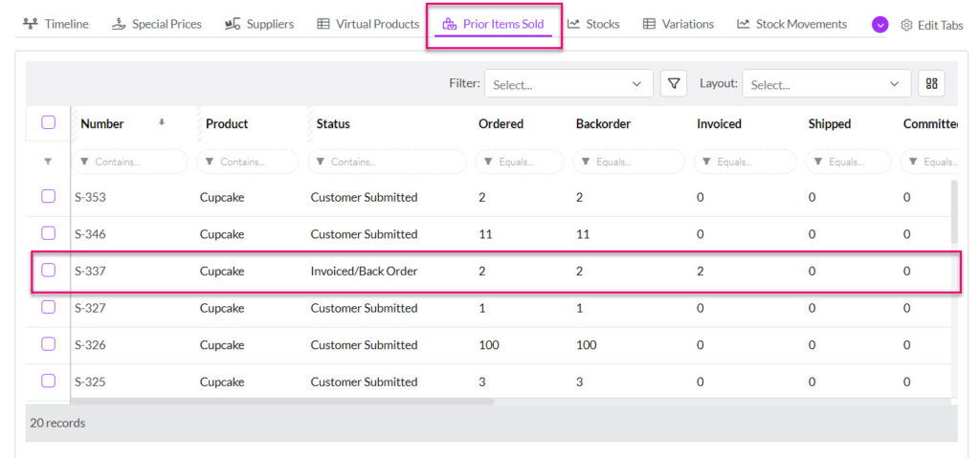The height and width of the screenshot is (458, 980).
Task: Select the Prior Items Sold tab
Action: pyautogui.click(x=493, y=24)
